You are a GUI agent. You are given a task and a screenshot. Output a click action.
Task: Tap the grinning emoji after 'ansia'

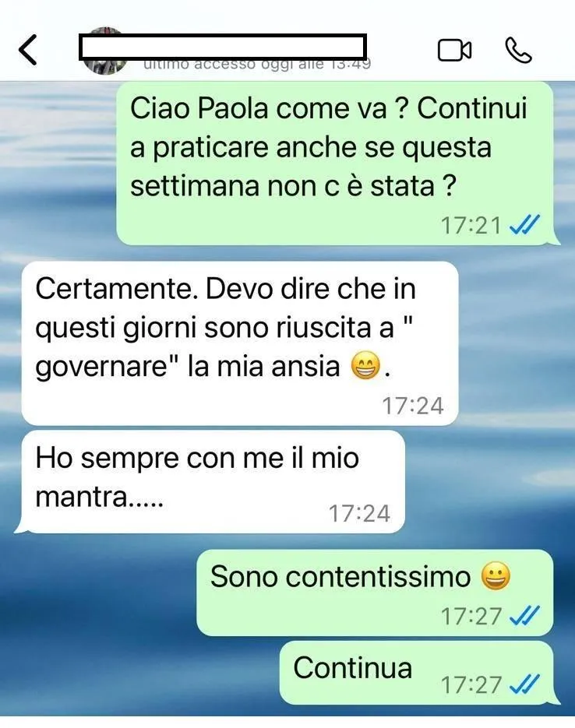pos(365,366)
